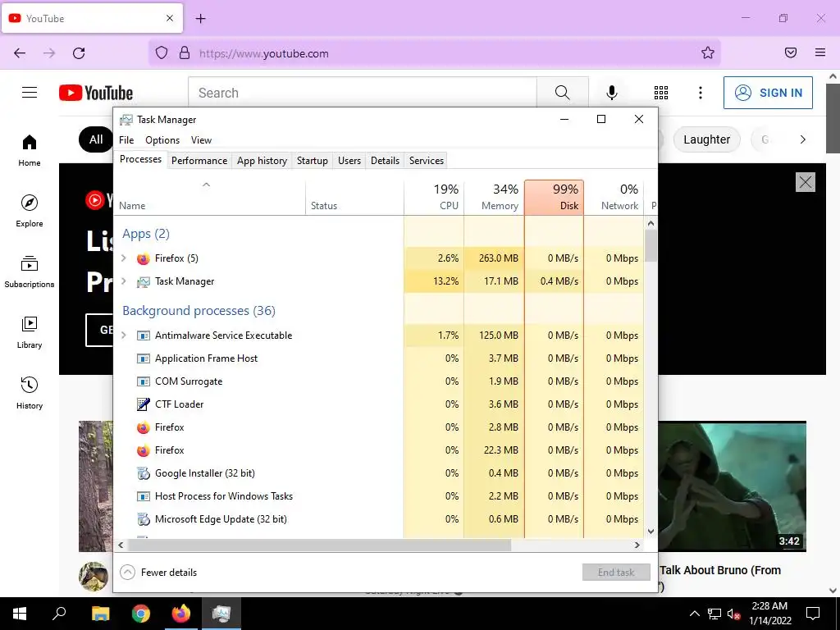Bookmark this page with star icon
This screenshot has height=630, width=840.
point(708,52)
